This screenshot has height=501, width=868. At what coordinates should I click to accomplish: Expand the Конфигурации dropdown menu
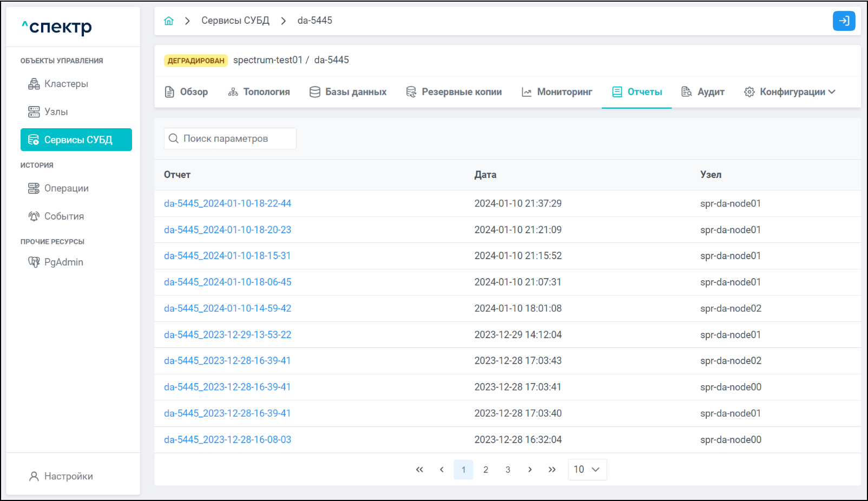(790, 92)
